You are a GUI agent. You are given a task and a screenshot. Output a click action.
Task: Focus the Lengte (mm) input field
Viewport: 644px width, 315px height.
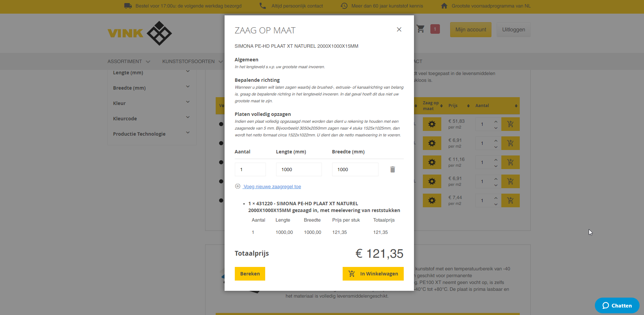(299, 169)
